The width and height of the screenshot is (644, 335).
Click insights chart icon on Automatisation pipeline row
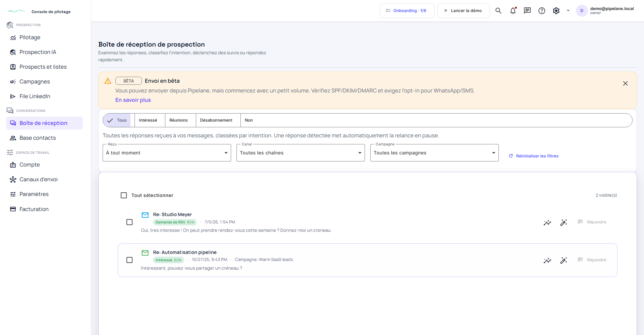pos(547,260)
